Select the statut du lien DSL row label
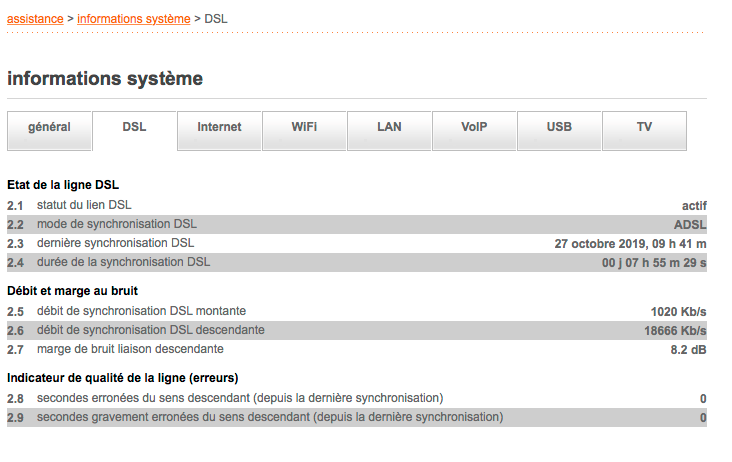This screenshot has width=732, height=462. tap(84, 205)
